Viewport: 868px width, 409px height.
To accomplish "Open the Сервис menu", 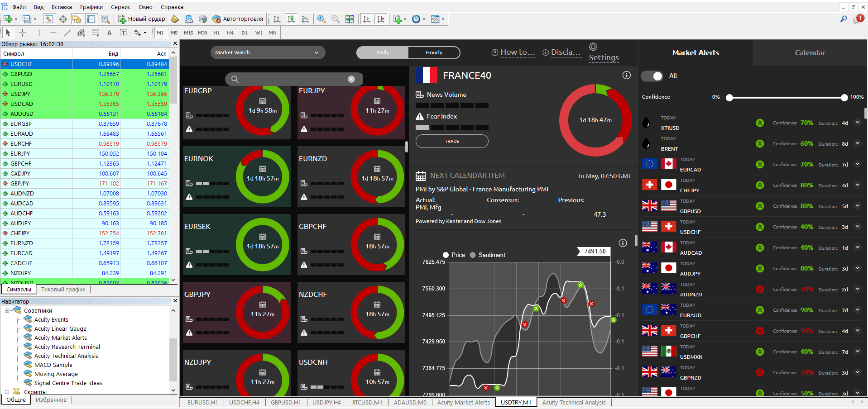I will pyautogui.click(x=120, y=7).
